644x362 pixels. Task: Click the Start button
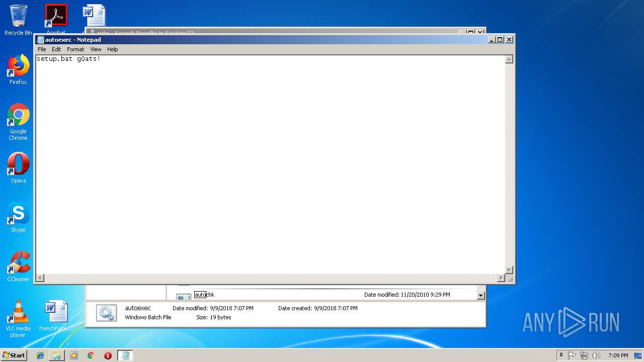point(14,355)
